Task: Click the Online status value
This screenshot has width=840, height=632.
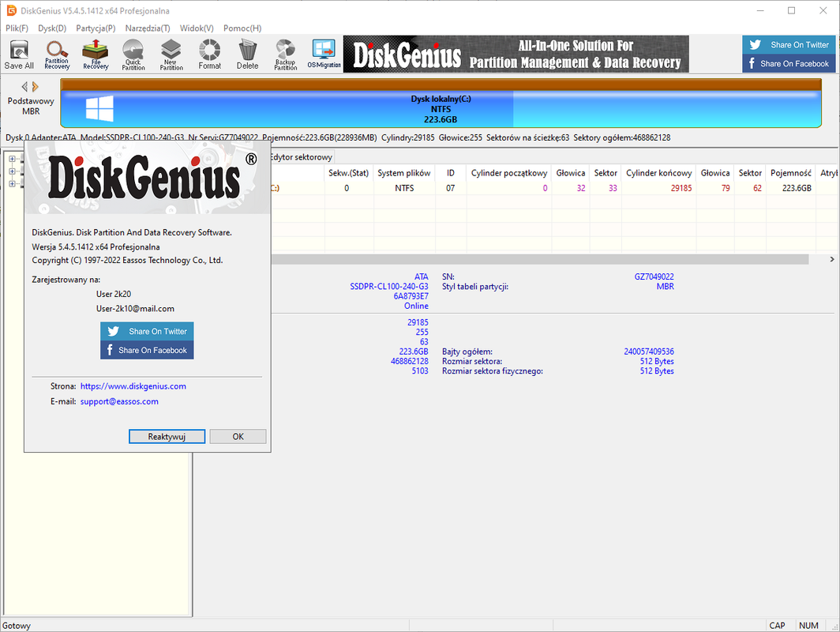Action: click(416, 306)
